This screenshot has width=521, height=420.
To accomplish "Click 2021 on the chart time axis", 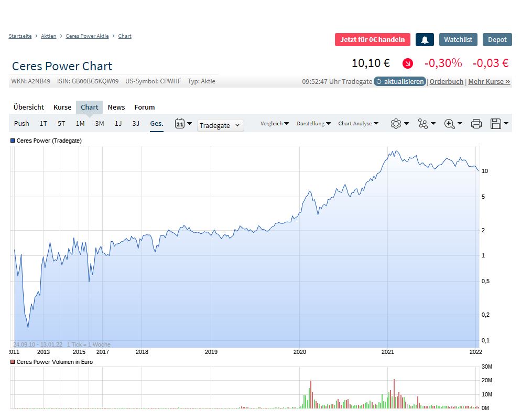I will coord(387,352).
